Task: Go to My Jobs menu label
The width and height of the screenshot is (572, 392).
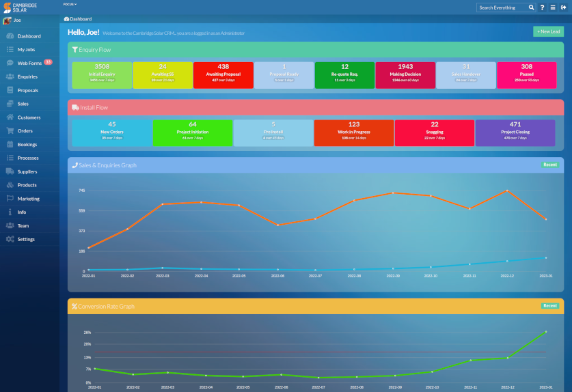Action: (x=26, y=50)
